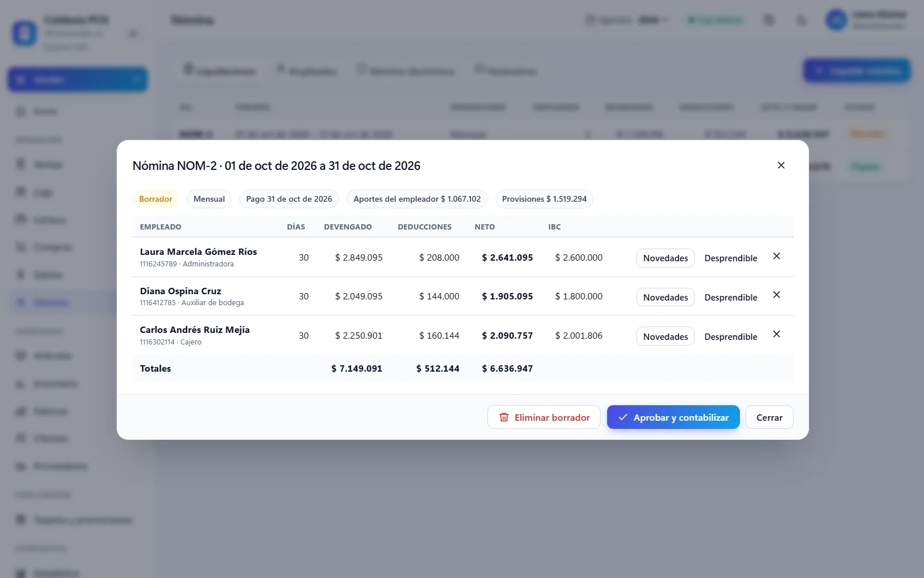Viewport: 924px width, 578px height.
Task: Click the Borrador status chip
Action: tap(155, 199)
